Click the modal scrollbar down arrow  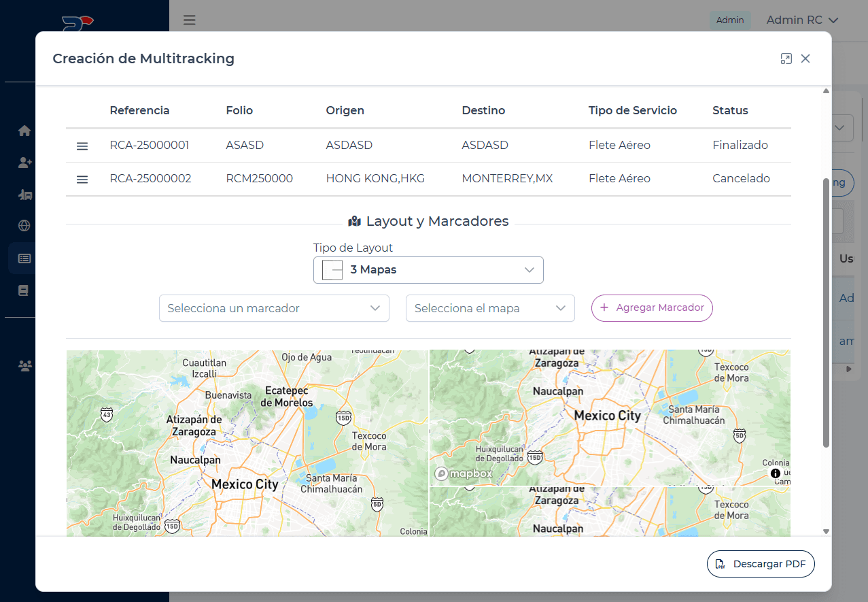[x=827, y=531]
